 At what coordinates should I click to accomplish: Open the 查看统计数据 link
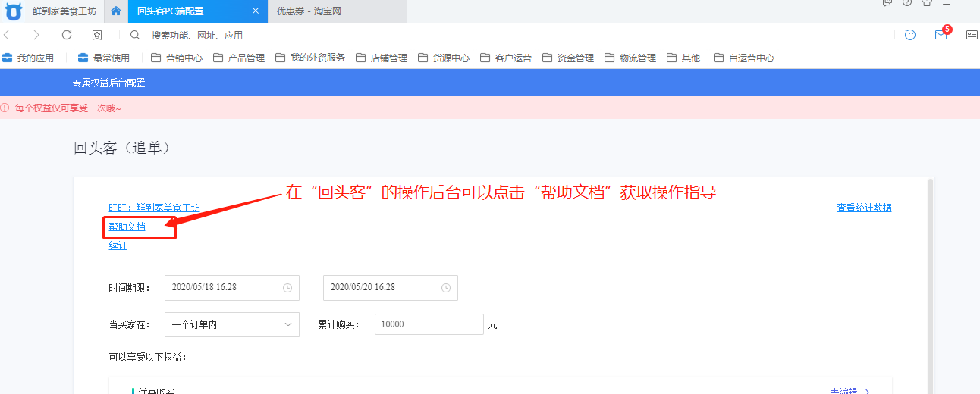point(864,208)
